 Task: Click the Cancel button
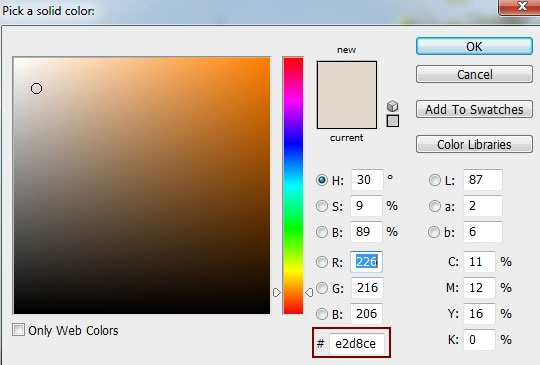coord(474,74)
